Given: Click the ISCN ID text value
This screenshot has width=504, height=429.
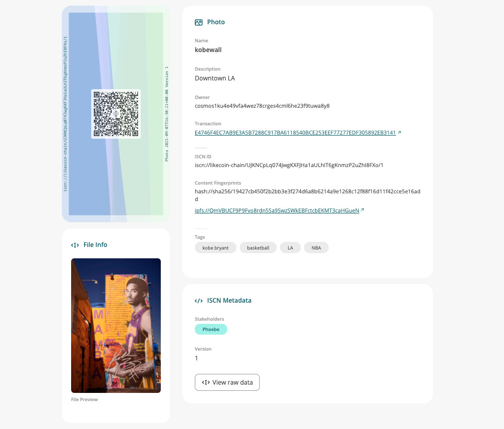Looking at the screenshot, I should (289, 165).
